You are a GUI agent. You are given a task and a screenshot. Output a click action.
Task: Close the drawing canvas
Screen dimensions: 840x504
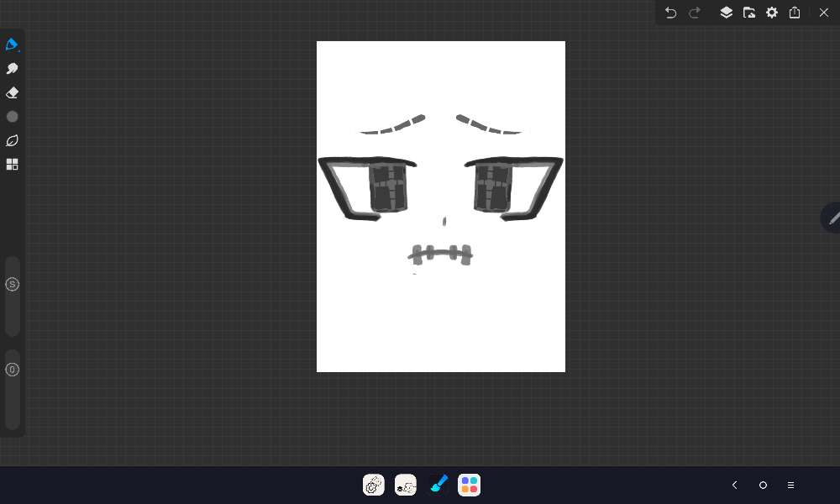tap(823, 13)
